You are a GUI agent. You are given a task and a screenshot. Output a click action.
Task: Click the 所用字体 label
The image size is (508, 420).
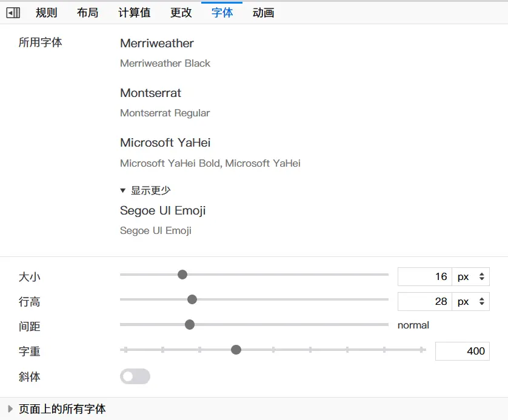pos(40,42)
